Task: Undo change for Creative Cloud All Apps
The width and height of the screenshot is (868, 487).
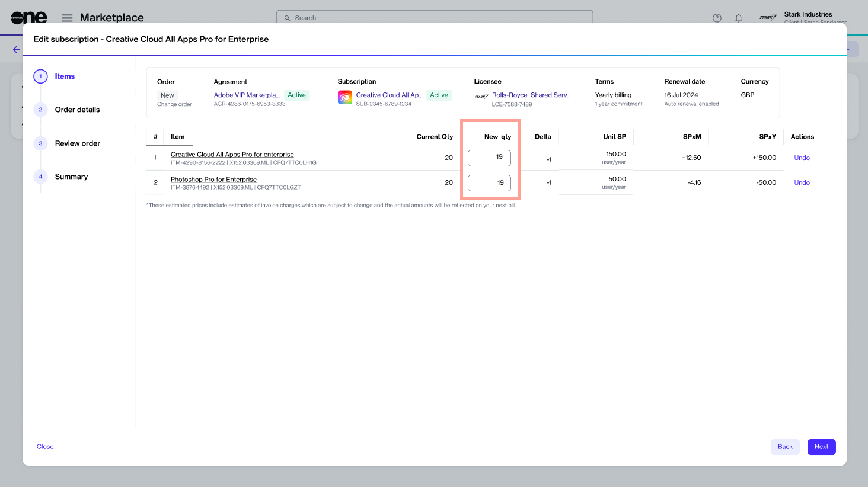Action: point(802,158)
